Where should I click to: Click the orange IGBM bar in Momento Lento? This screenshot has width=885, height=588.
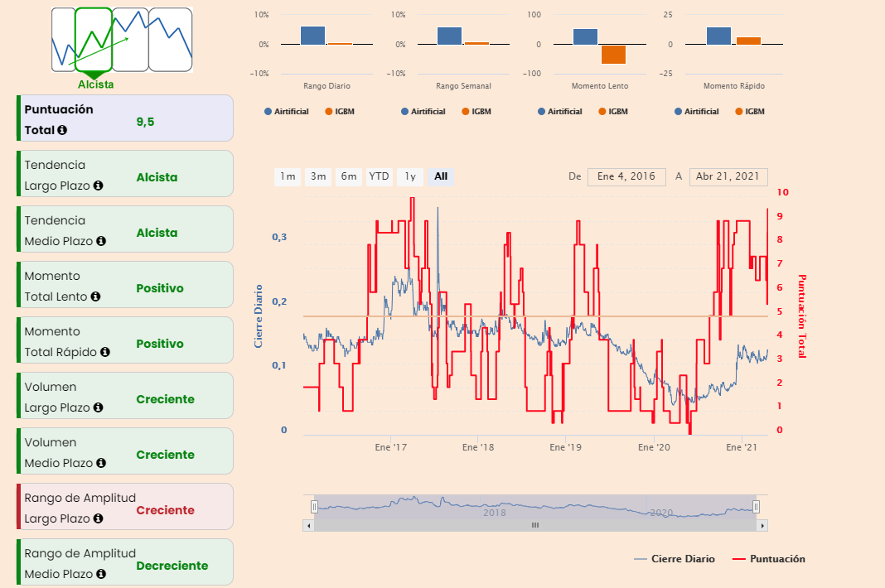click(613, 55)
